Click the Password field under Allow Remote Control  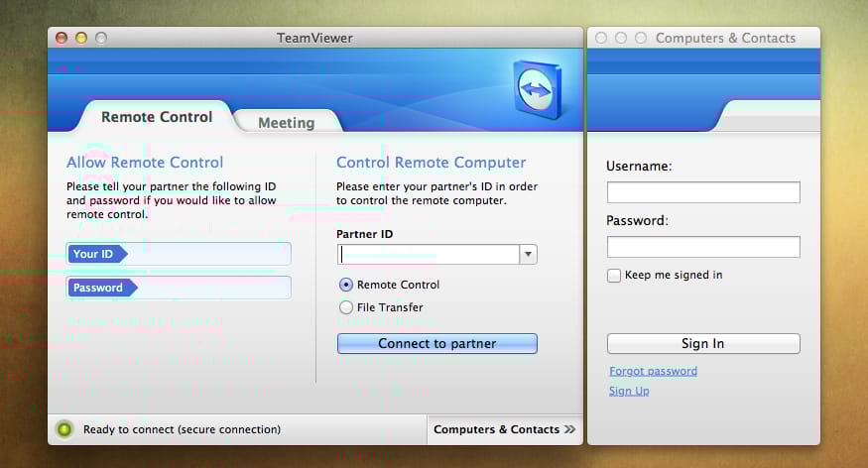pos(179,288)
